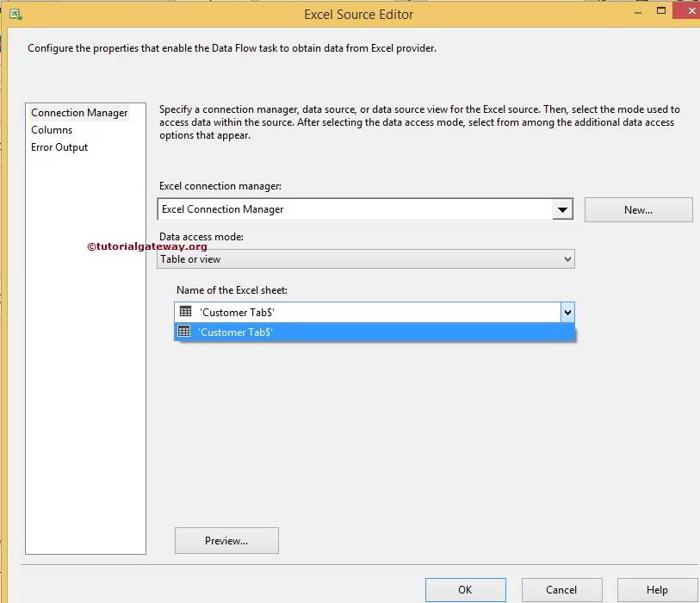Click the Excel Source Editor title bar icon

click(15, 15)
